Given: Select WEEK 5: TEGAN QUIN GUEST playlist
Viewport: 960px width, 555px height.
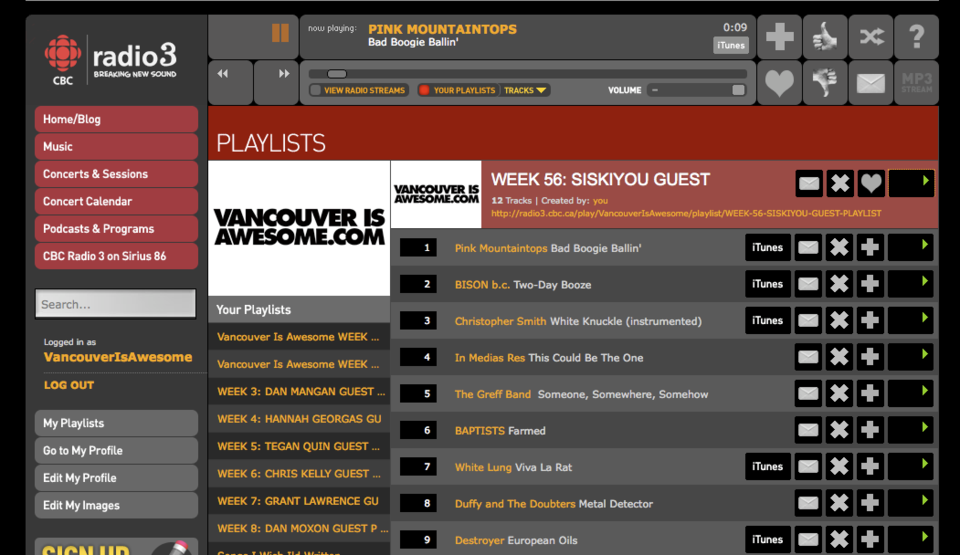Looking at the screenshot, I should click(299, 446).
